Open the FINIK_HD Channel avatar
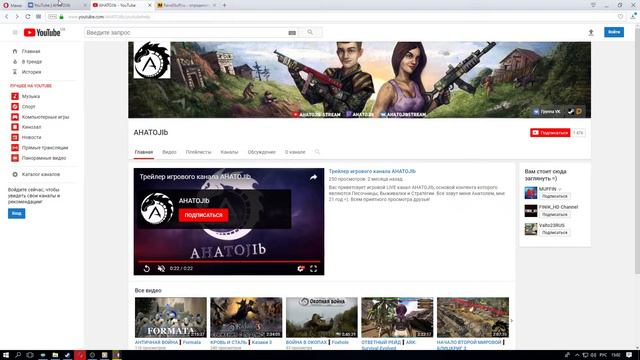The height and width of the screenshot is (360, 640). click(x=531, y=211)
